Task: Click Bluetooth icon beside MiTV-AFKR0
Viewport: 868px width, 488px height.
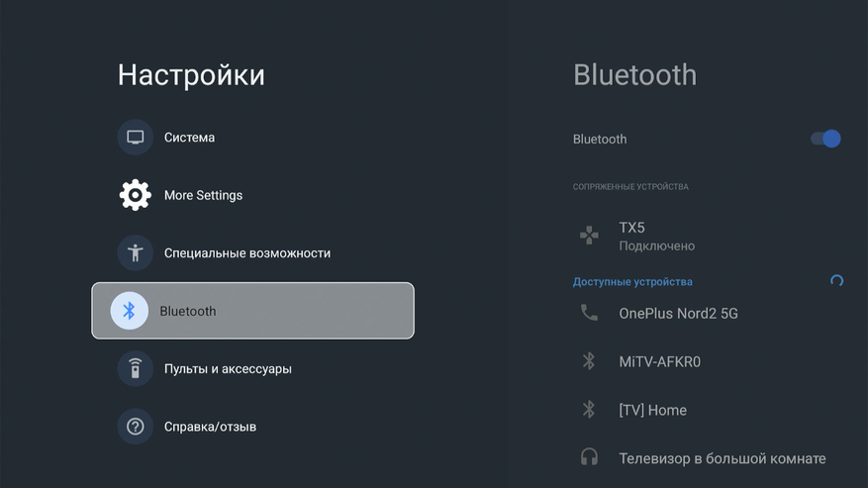Action: tap(589, 361)
